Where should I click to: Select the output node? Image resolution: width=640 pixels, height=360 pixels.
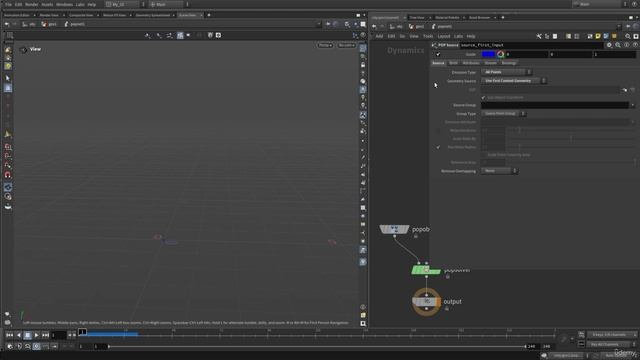(426, 302)
